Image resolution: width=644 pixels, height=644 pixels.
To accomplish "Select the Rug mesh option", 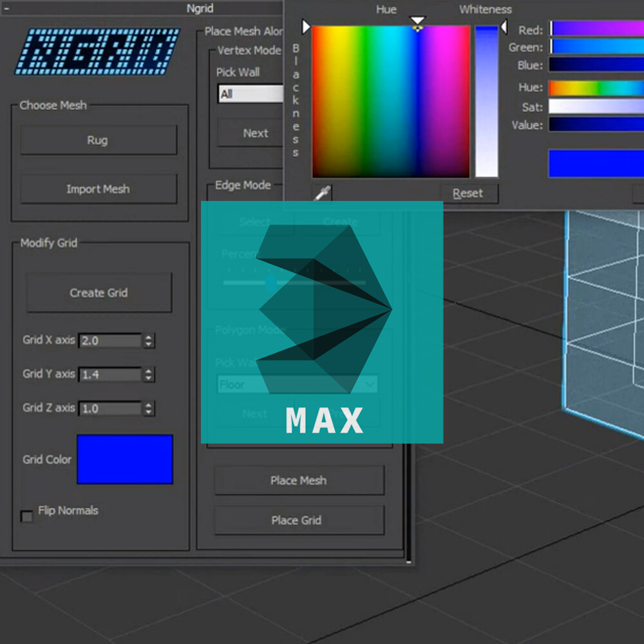I will coord(98,140).
